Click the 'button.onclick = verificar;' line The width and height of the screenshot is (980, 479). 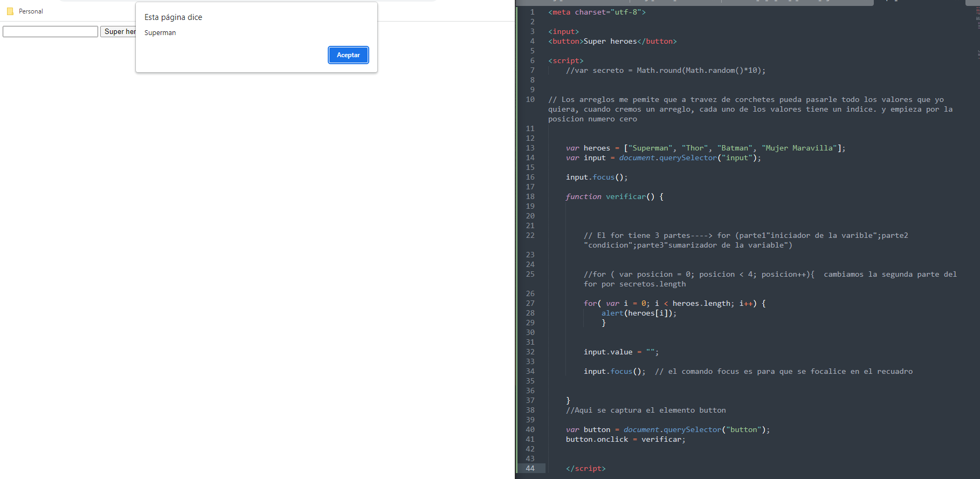point(626,439)
